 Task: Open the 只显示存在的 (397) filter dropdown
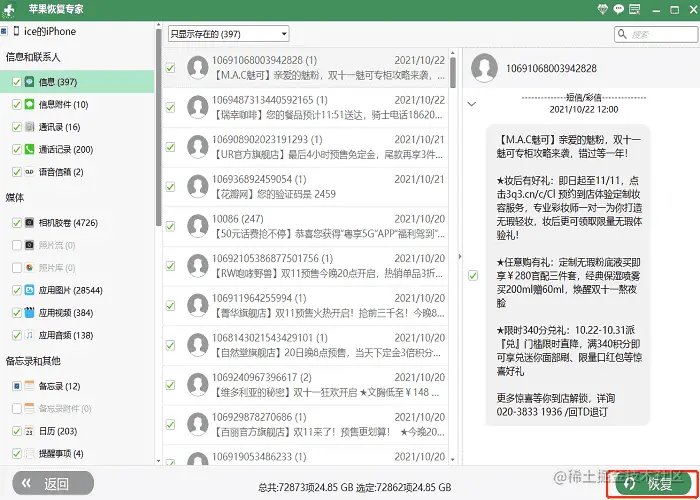tap(229, 34)
